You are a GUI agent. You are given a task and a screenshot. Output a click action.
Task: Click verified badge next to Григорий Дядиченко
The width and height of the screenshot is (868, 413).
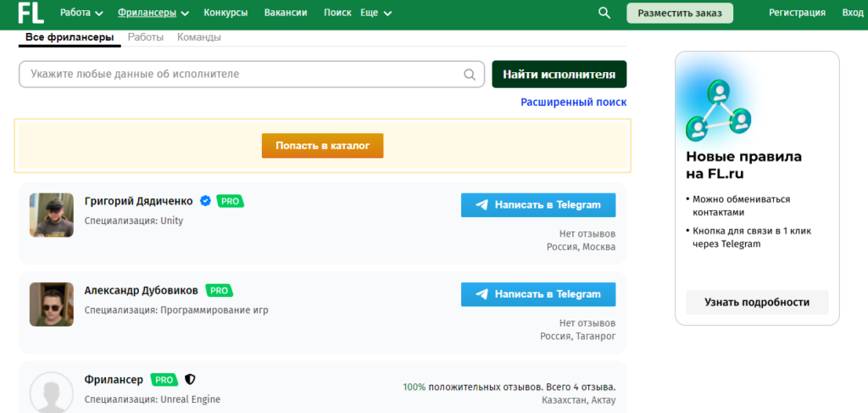(205, 201)
